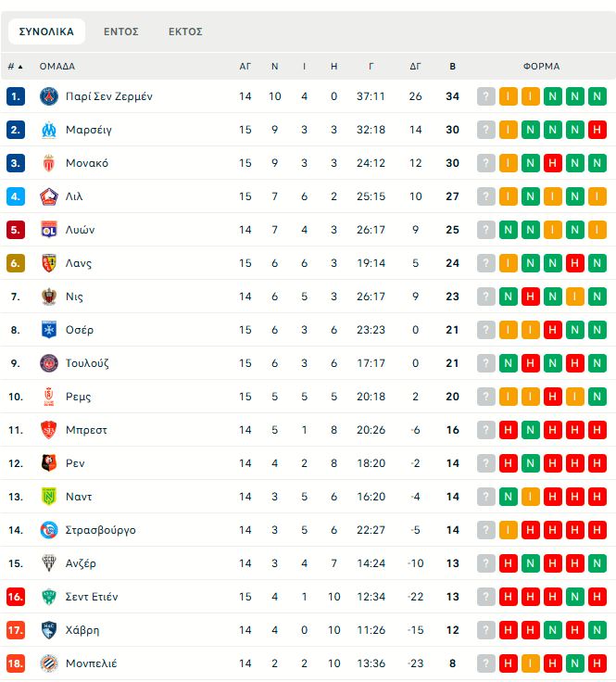Viewport: 616px width, 682px height.
Task: Click the Marseille team logo
Action: [49, 130]
